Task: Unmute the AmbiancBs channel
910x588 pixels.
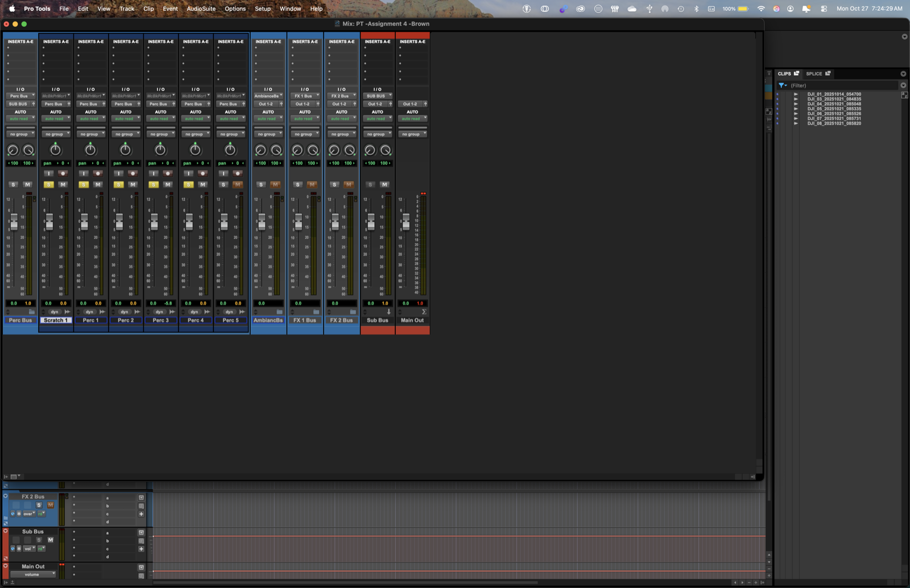Action: tap(275, 184)
